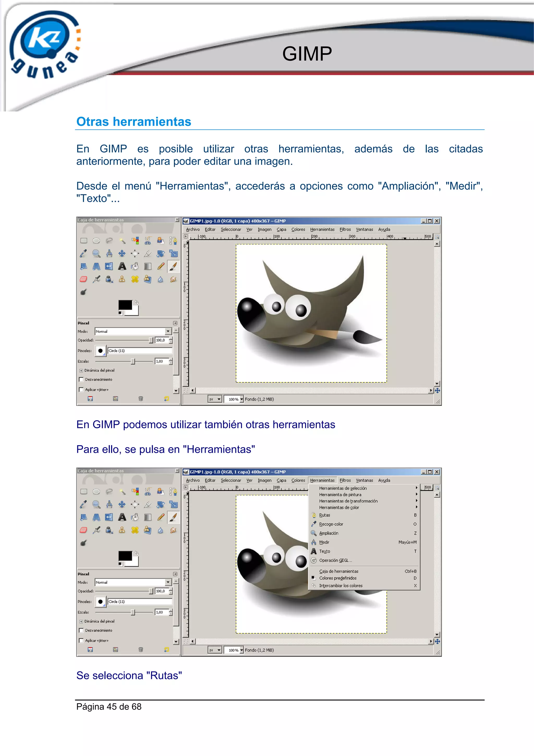Open Modo 'Normal' dropdown in lower toolbox
Image resolution: width=534 pixels, height=756 pixels.
133,582
